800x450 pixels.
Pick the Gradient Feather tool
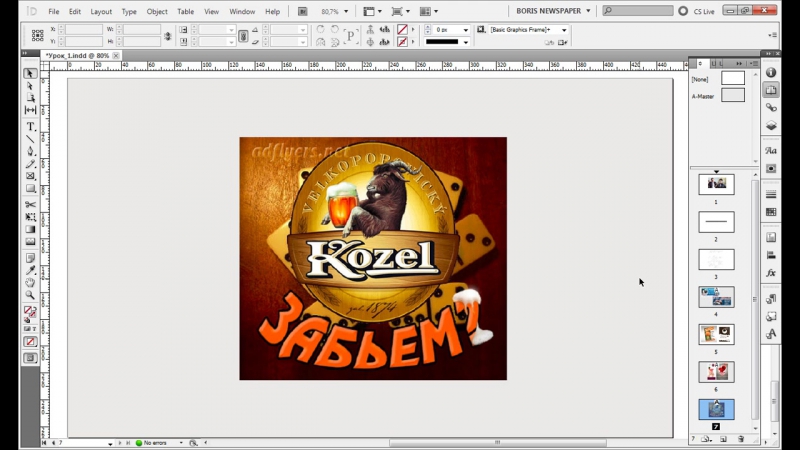[30, 241]
